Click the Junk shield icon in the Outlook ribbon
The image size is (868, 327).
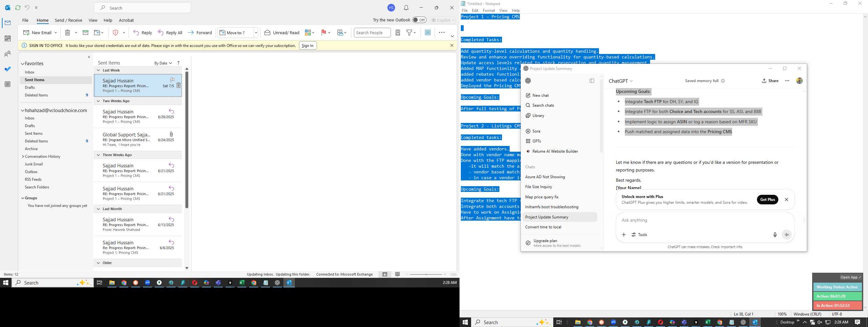116,33
